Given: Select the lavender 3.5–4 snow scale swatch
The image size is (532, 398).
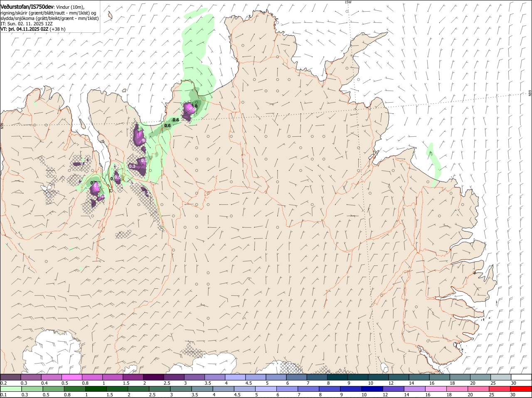Looking at the screenshot, I should pyautogui.click(x=215, y=377).
